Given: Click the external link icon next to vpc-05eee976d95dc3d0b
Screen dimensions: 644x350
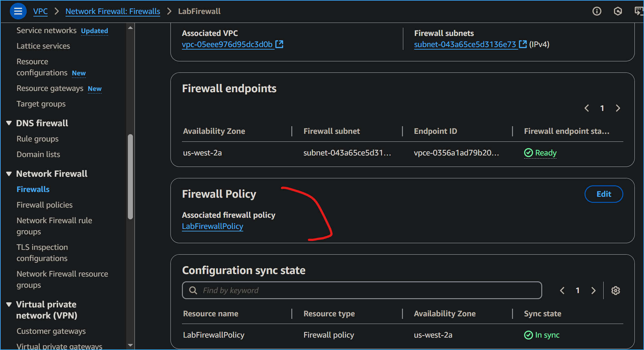Looking at the screenshot, I should [279, 44].
